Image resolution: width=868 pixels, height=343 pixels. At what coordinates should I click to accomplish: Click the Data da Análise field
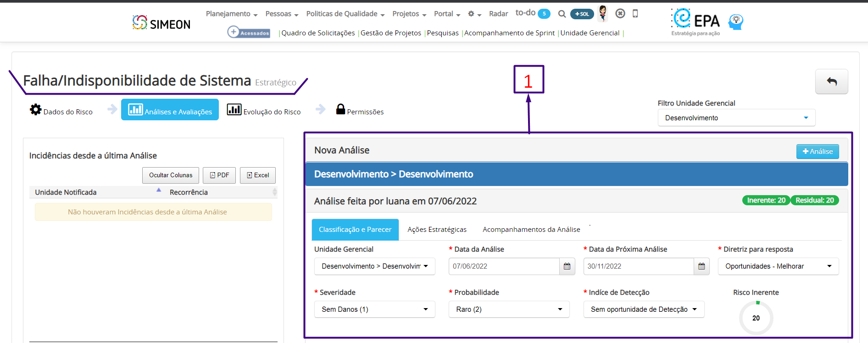click(x=504, y=266)
